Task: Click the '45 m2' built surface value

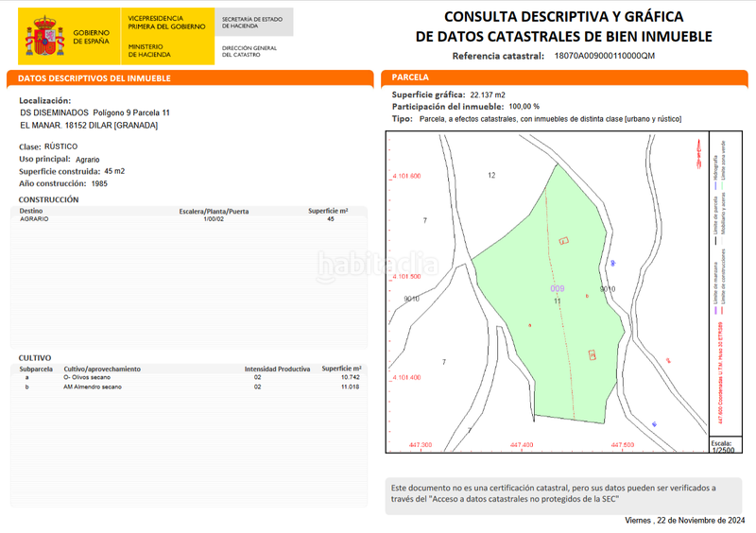Action: click(x=114, y=171)
